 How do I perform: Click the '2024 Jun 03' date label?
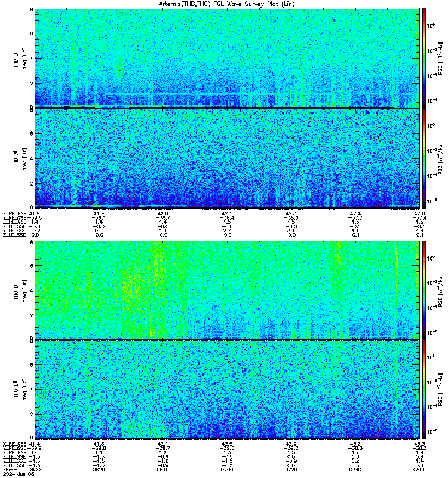click(19, 474)
